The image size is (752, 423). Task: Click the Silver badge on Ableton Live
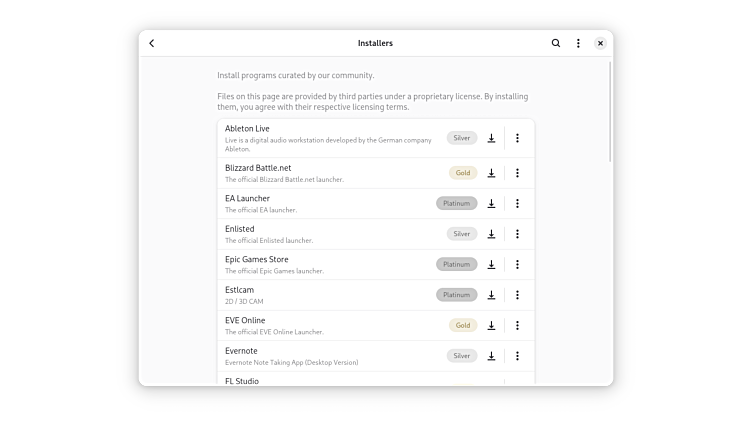coord(461,138)
